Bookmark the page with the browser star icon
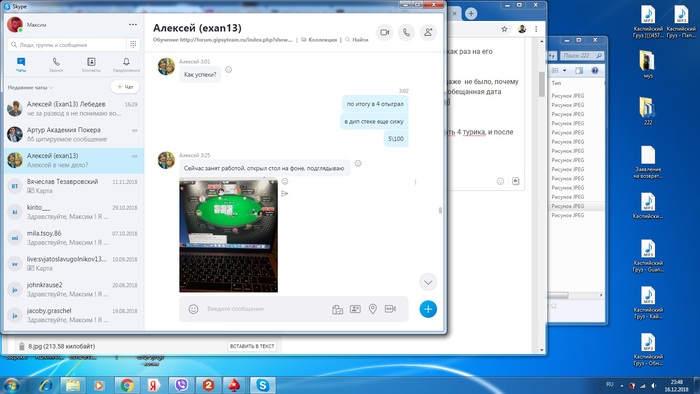 (x=504, y=29)
